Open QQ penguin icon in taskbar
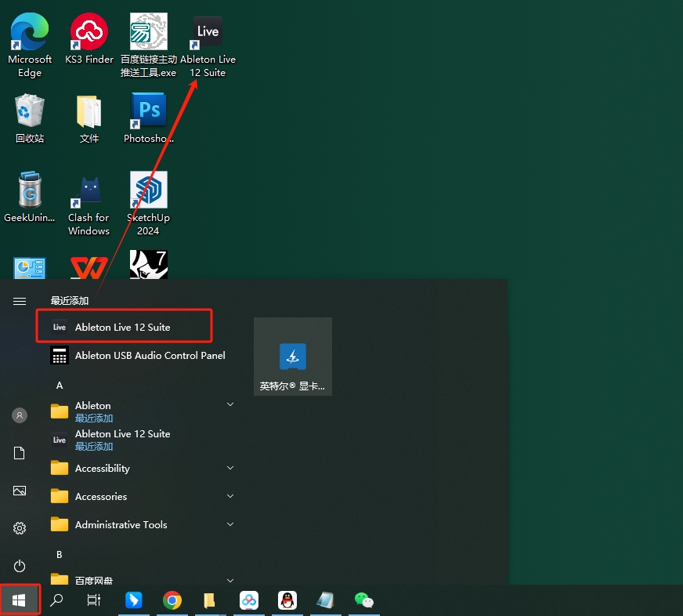The width and height of the screenshot is (683, 616). (x=287, y=600)
